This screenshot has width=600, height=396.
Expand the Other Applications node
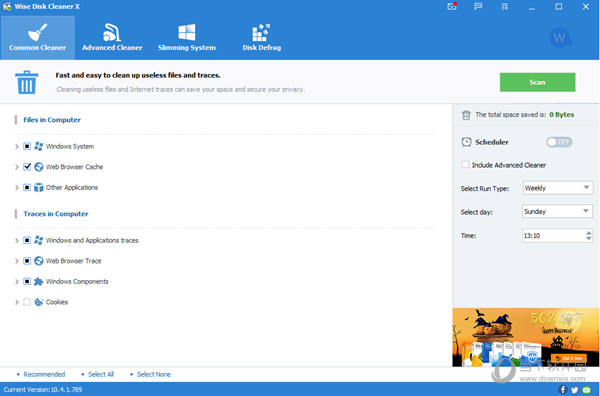click(x=16, y=188)
